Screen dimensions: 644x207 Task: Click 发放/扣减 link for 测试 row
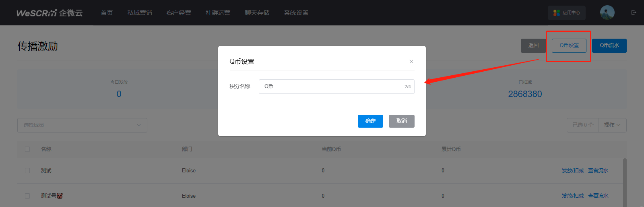pyautogui.click(x=572, y=171)
